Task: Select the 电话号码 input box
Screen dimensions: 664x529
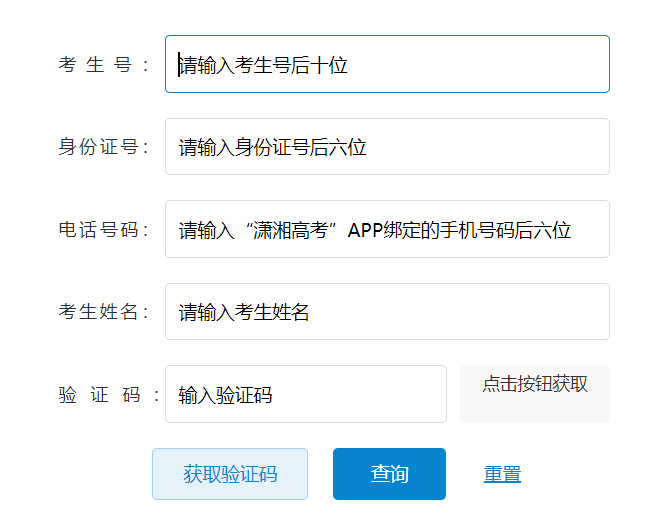Action: (x=387, y=230)
